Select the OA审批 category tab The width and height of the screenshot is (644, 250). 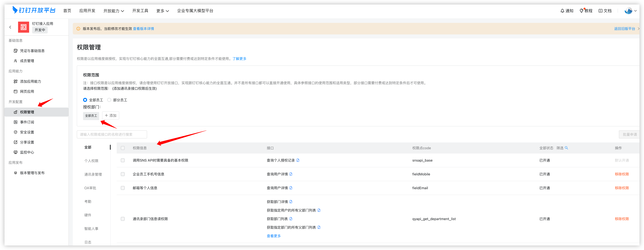(x=90, y=188)
